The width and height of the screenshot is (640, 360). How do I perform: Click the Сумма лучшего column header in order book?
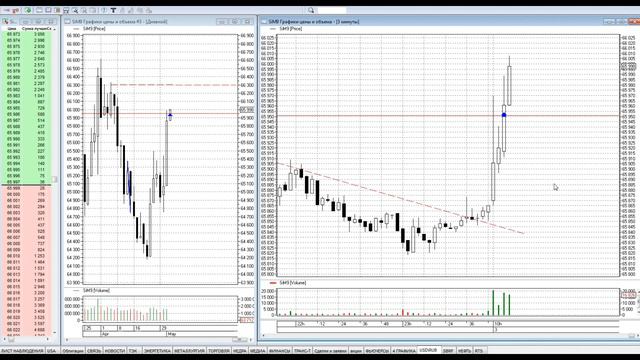(37, 29)
